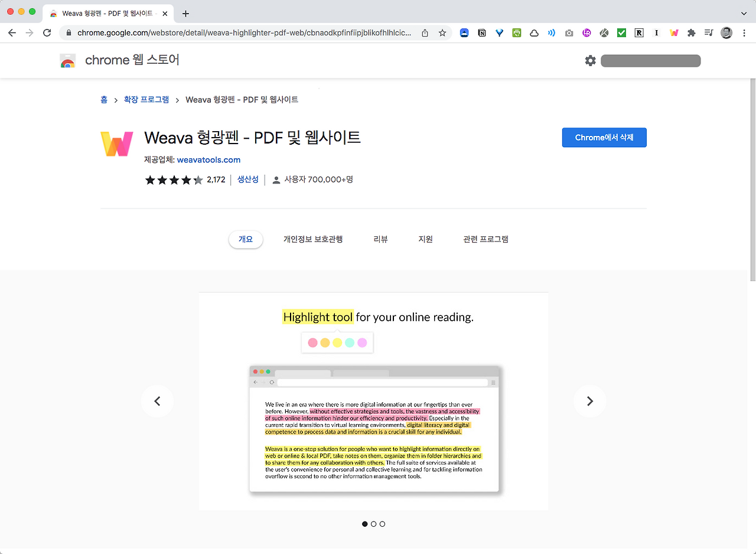The width and height of the screenshot is (756, 554).
Task: Click the mint green highlighter color dot
Action: [x=350, y=343]
